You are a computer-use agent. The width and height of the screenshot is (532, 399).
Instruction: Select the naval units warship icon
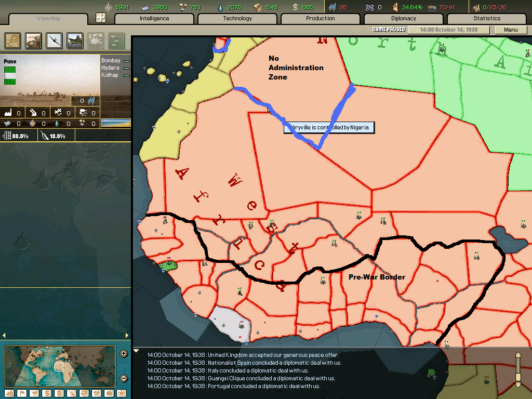pyautogui.click(x=75, y=41)
